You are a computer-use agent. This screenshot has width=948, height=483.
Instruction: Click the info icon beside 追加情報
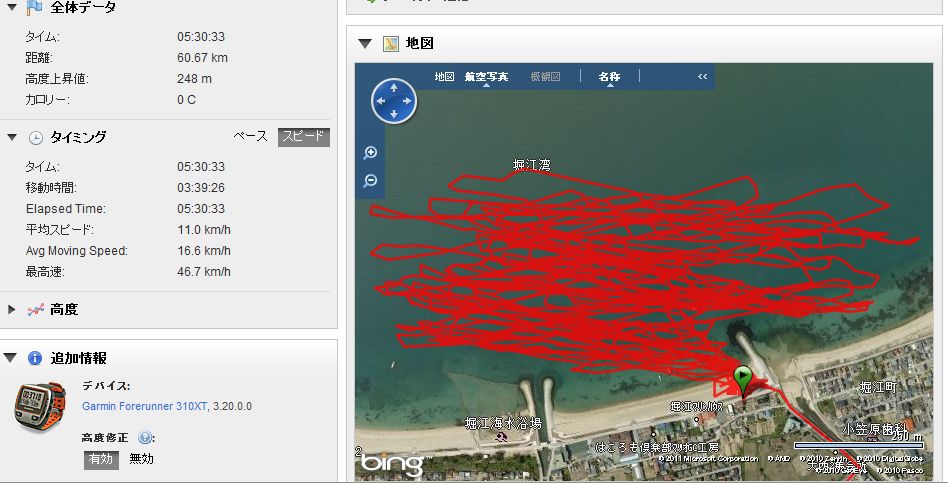coord(35,358)
